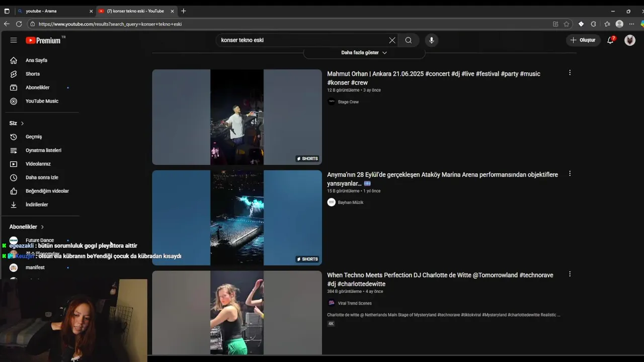
Task: Open the notifications bell
Action: pyautogui.click(x=610, y=40)
